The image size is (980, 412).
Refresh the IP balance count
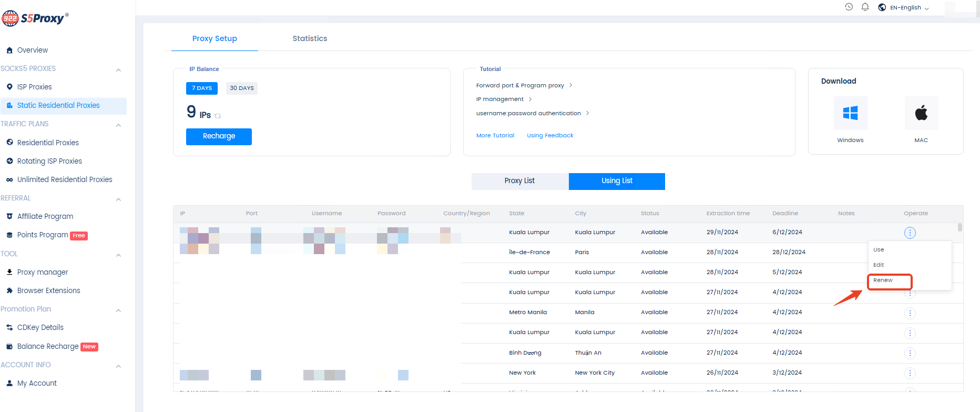[x=218, y=116]
